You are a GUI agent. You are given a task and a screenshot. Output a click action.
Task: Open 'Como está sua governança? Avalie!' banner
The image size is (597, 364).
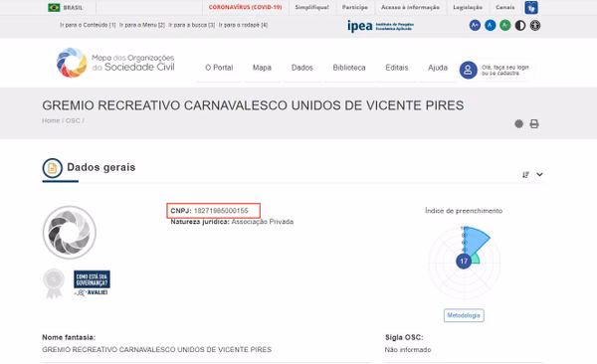92,283
